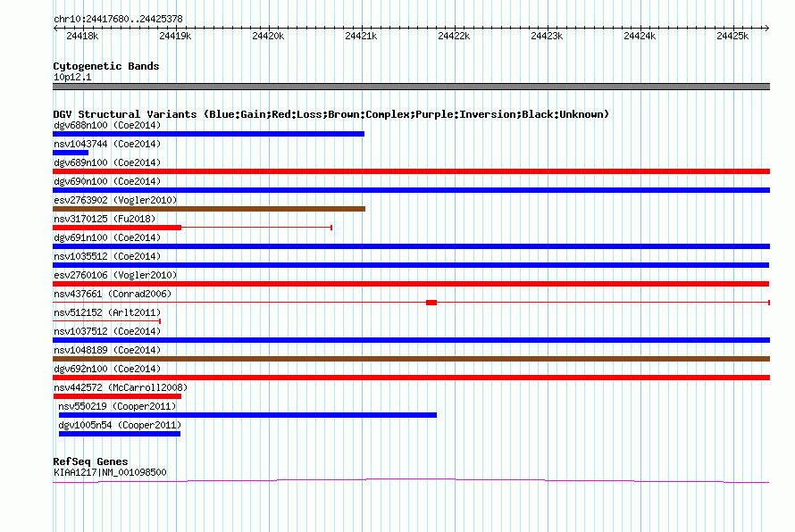This screenshot has width=795, height=532.
Task: Select the thin red nsv512152 line
Action: coord(106,321)
